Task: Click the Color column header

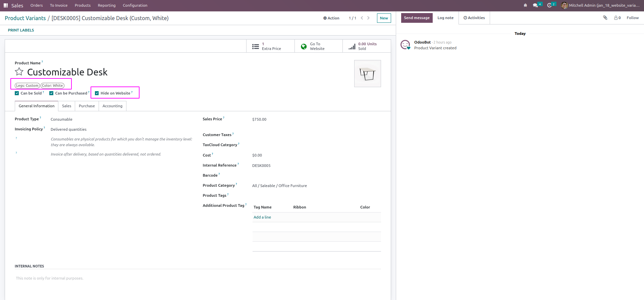Action: [365, 207]
